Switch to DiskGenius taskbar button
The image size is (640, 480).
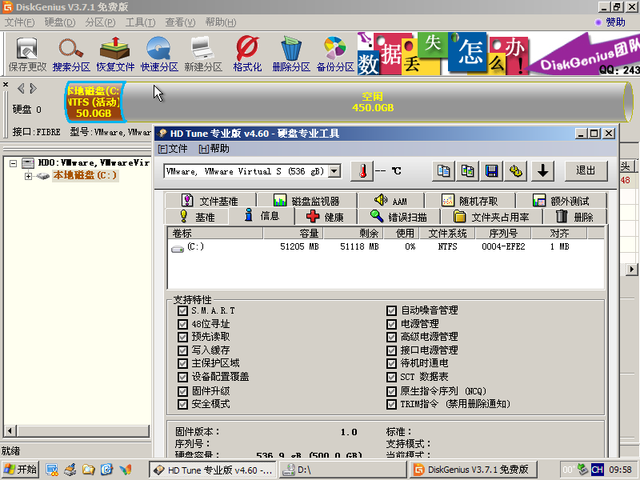tap(473, 470)
